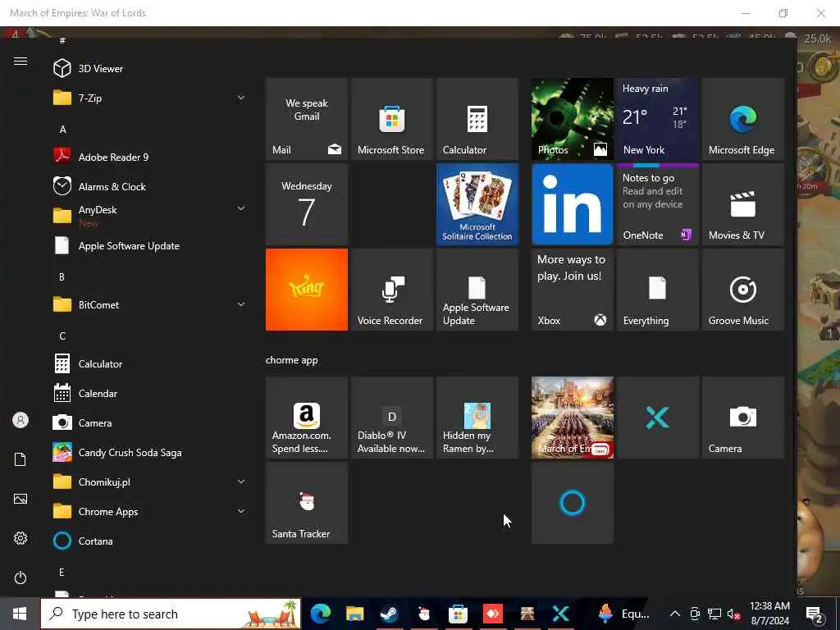The image size is (840, 630).
Task: Open Microsoft Edge from the taskbar
Action: coord(321,614)
